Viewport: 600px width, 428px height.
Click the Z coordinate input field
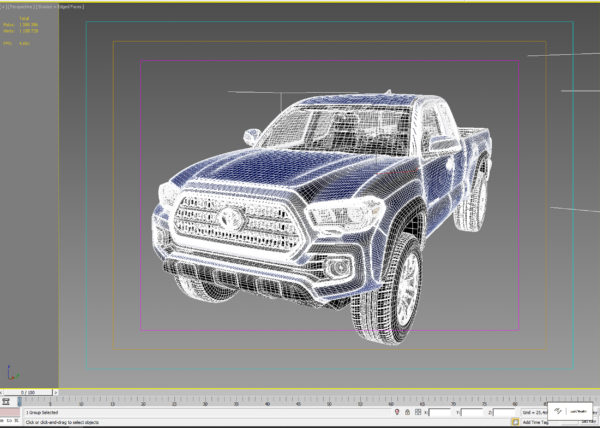(504, 412)
